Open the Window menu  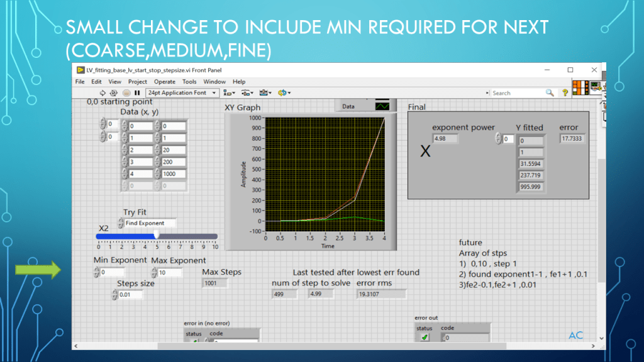coord(214,82)
